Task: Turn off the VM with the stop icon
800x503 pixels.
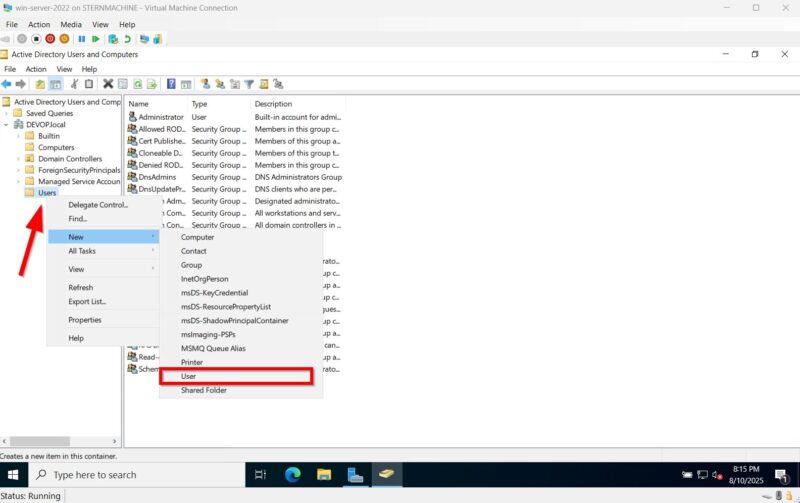Action: [36, 39]
